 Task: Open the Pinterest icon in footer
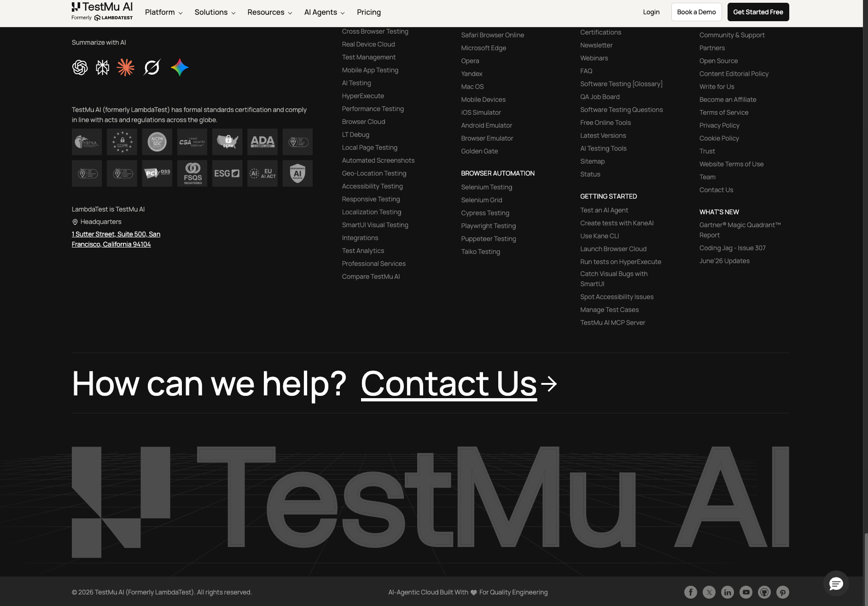click(x=783, y=592)
